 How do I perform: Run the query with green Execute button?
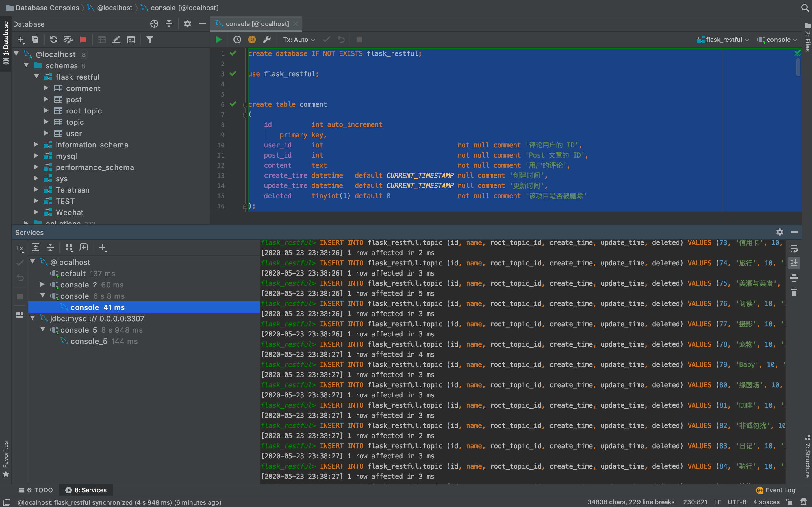pyautogui.click(x=219, y=40)
